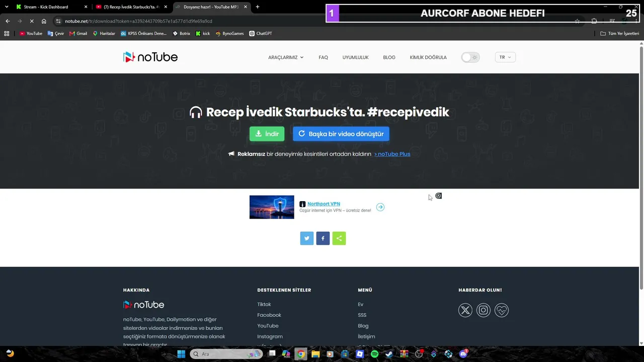Screen dimensions: 644x362
Task: Open the Çevir bookmark
Action: pos(56,34)
